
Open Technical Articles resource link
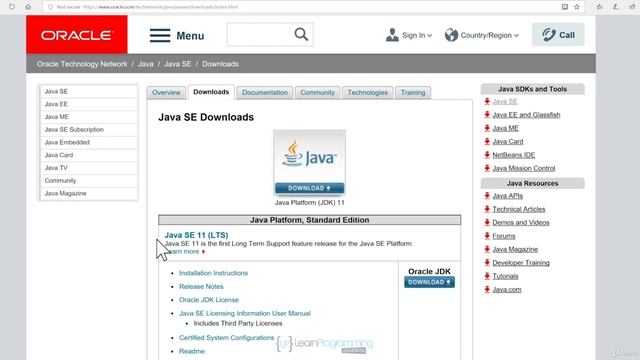(x=519, y=209)
